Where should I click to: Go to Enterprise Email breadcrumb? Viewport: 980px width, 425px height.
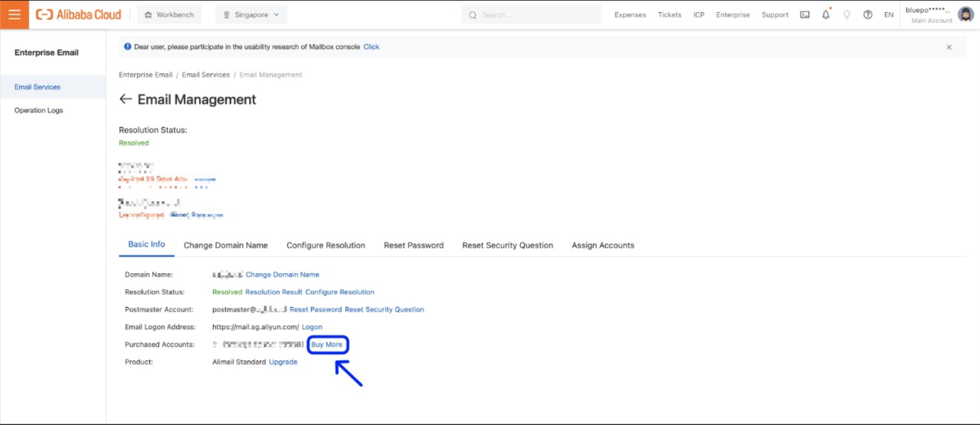click(146, 75)
